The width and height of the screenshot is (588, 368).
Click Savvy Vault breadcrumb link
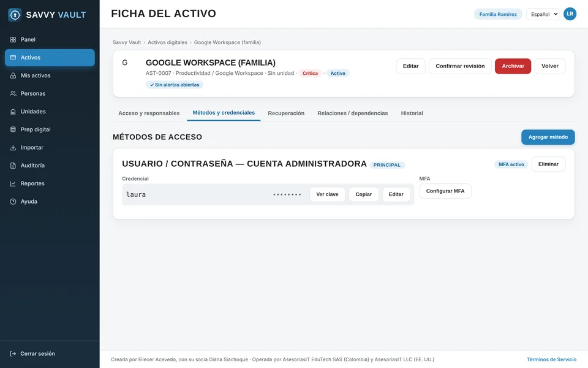127,42
